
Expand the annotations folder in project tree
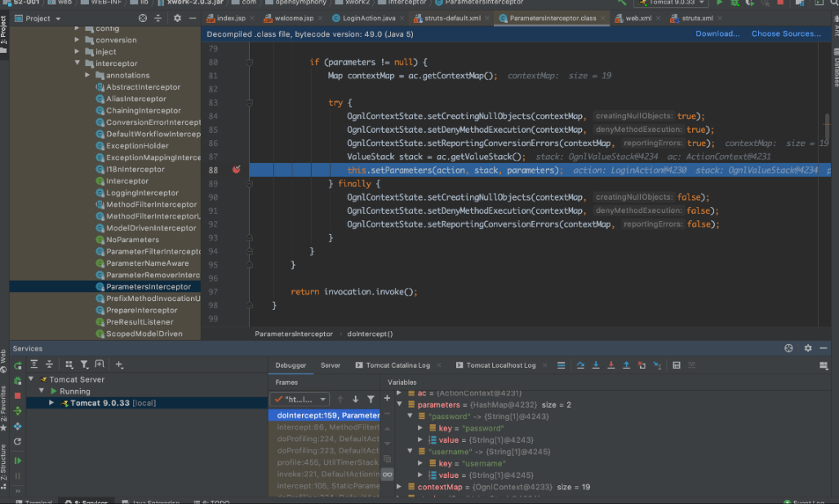pos(88,75)
